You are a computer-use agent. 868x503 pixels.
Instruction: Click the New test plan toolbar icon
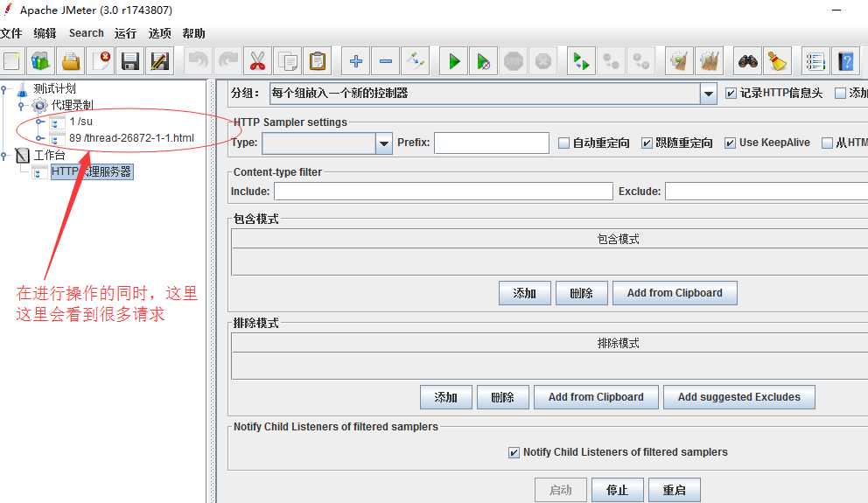pos(11,61)
